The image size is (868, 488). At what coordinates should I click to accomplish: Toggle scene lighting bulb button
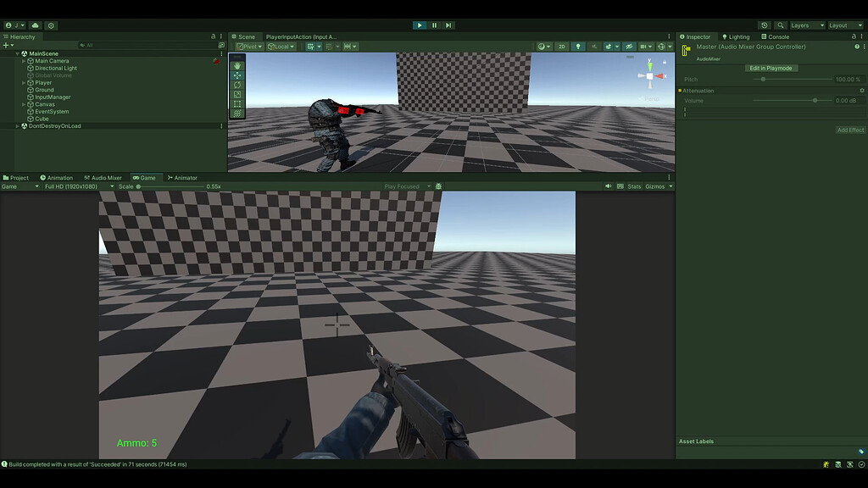[x=578, y=47]
